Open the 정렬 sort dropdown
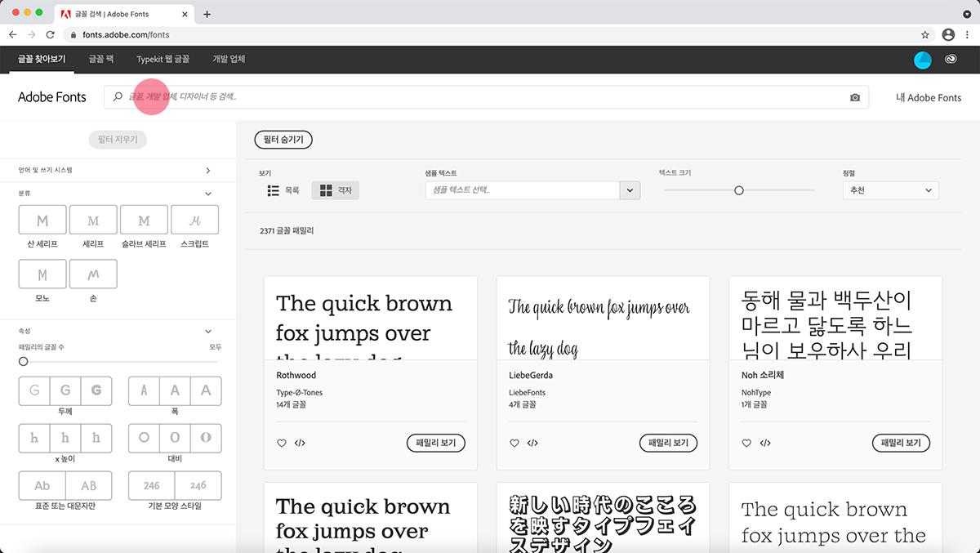980x553 pixels. coord(891,190)
